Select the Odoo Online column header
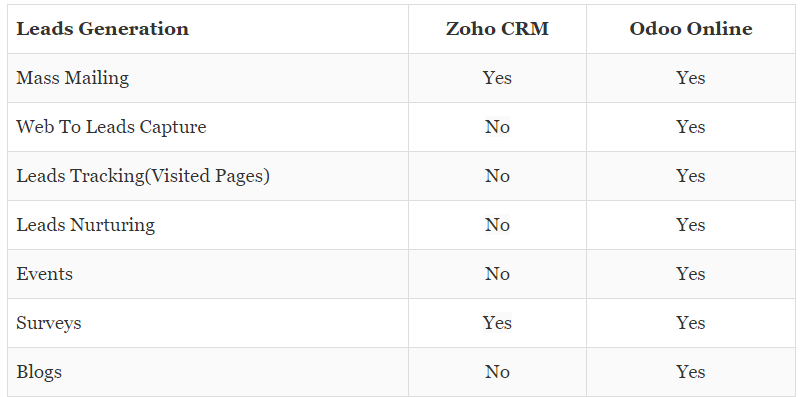 tap(691, 29)
